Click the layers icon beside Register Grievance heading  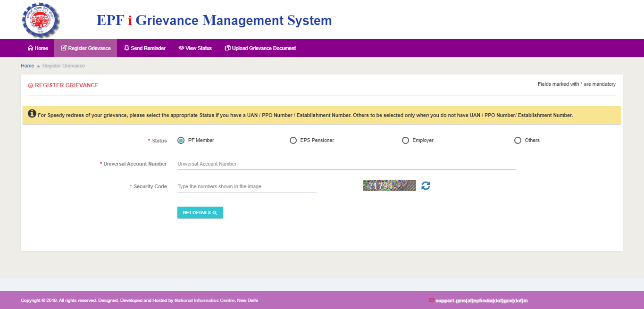[x=31, y=85]
